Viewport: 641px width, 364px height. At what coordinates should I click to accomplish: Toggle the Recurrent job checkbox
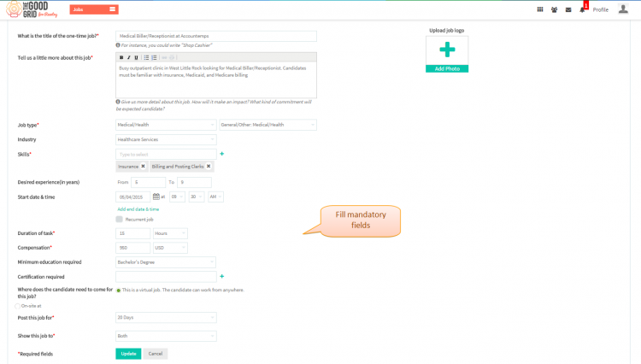click(x=119, y=220)
